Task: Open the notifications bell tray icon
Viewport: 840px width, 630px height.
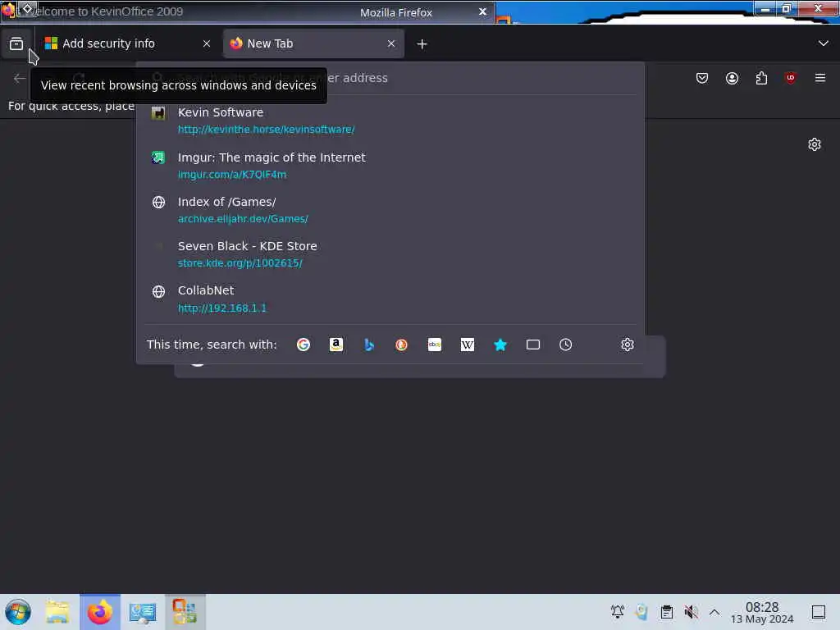Action: [617, 612]
